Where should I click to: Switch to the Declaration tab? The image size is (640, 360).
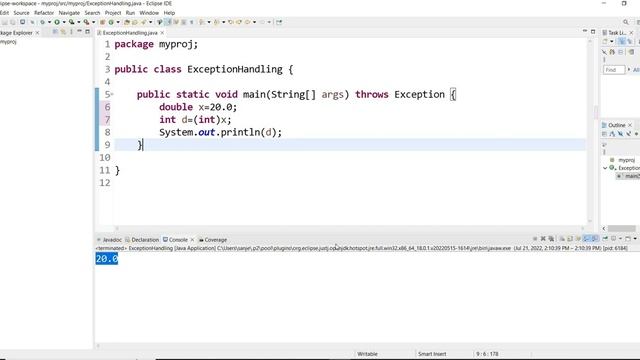[x=142, y=240]
